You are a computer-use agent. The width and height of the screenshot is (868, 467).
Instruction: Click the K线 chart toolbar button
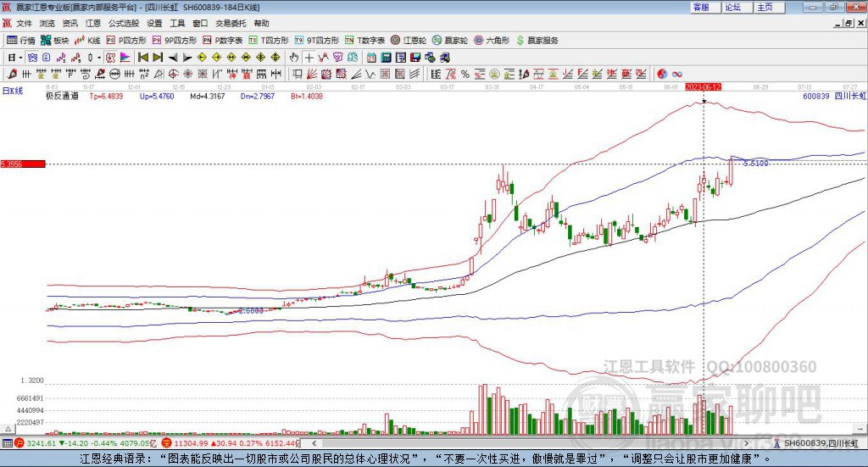[x=88, y=40]
